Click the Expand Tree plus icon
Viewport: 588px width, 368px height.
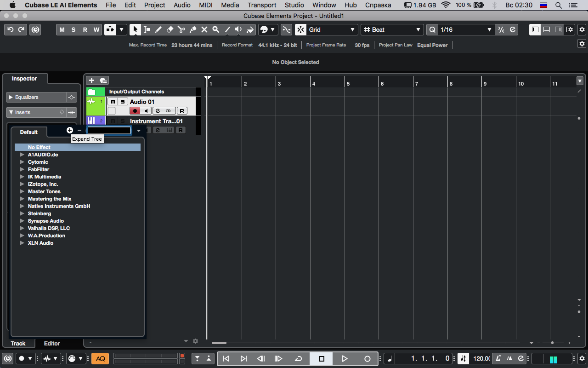[x=70, y=130]
